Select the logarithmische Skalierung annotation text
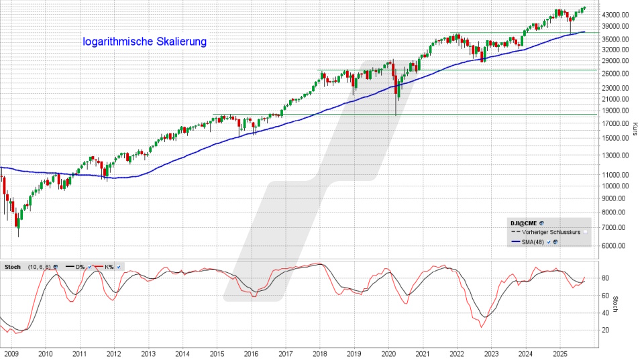This screenshot has width=644, height=362. pyautogui.click(x=144, y=42)
